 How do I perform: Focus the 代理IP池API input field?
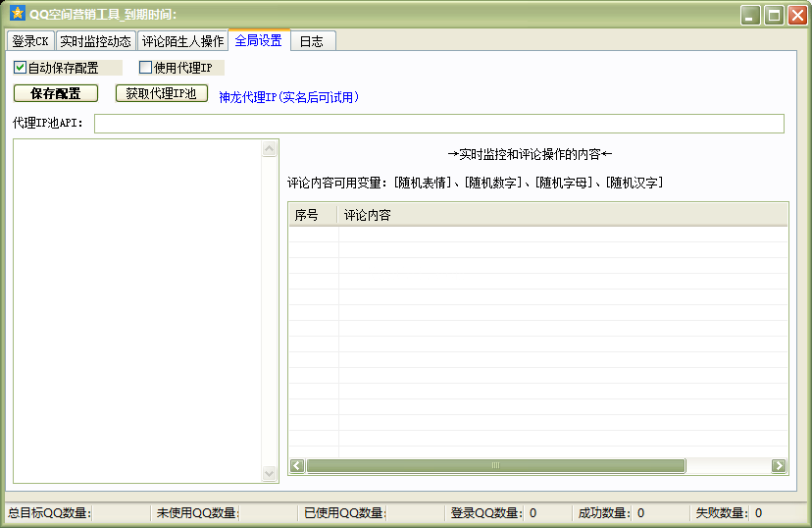(x=438, y=124)
